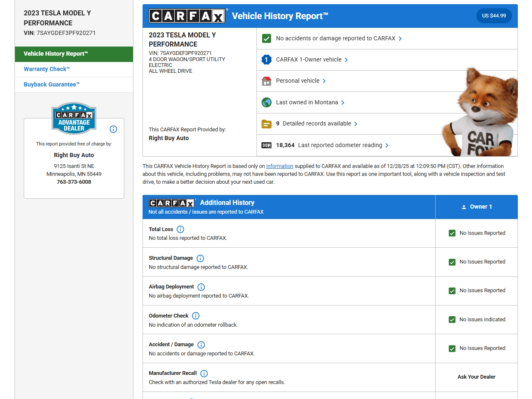Click the US $44.99 price button
The height and width of the screenshot is (399, 532).
pos(494,16)
